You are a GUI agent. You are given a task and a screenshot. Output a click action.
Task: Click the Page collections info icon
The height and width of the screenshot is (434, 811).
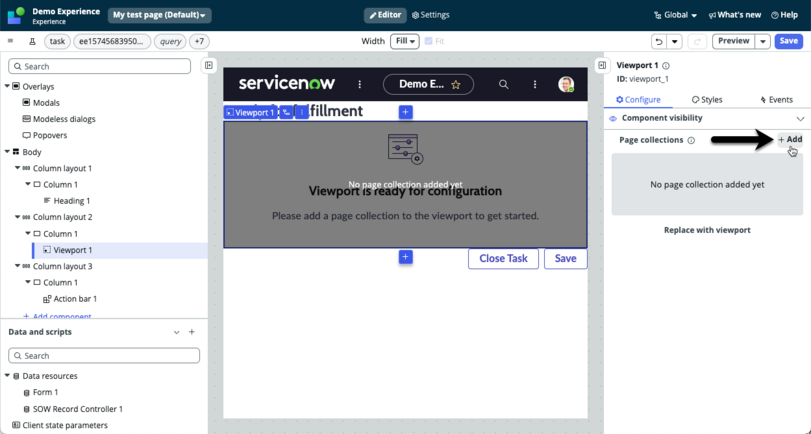click(x=691, y=140)
